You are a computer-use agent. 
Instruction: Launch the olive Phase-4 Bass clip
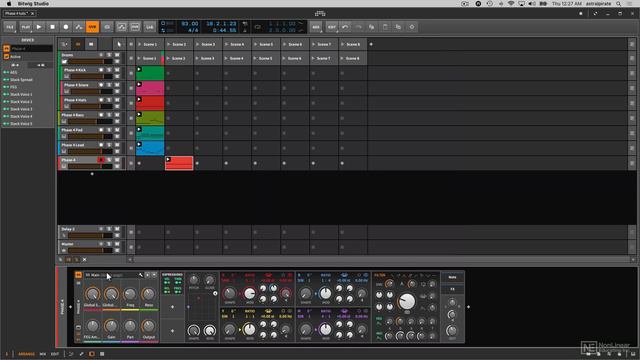click(x=139, y=115)
